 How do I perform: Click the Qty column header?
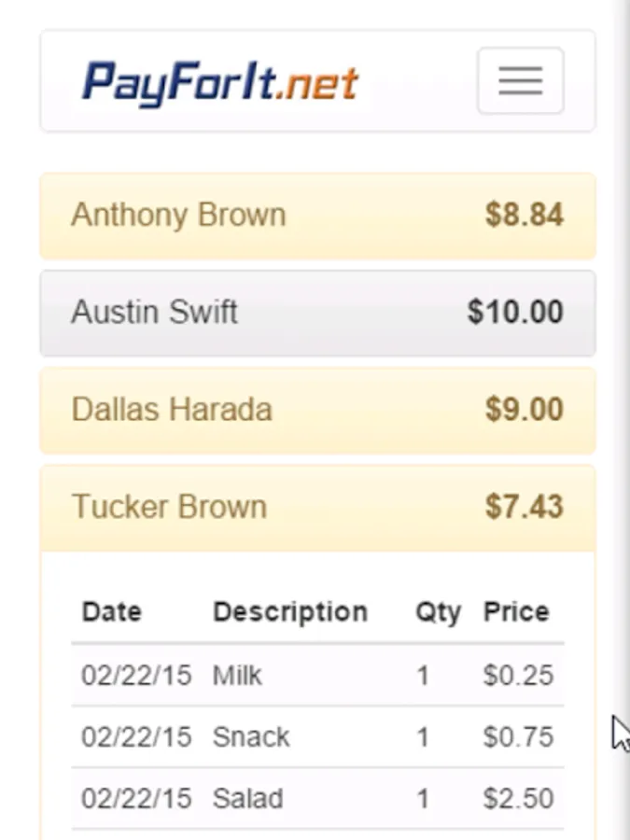pyautogui.click(x=438, y=612)
